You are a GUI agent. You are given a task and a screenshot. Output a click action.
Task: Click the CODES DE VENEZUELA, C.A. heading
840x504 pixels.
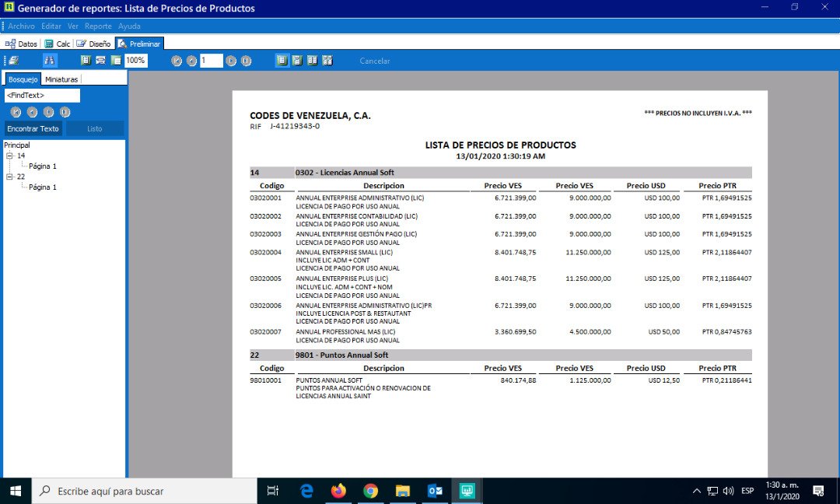coord(310,116)
